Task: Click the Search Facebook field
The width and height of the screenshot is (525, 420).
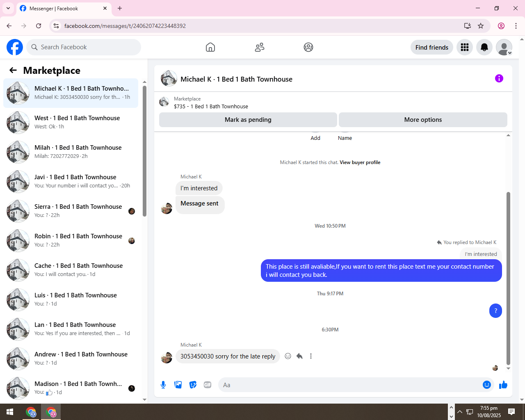Action: point(84,47)
